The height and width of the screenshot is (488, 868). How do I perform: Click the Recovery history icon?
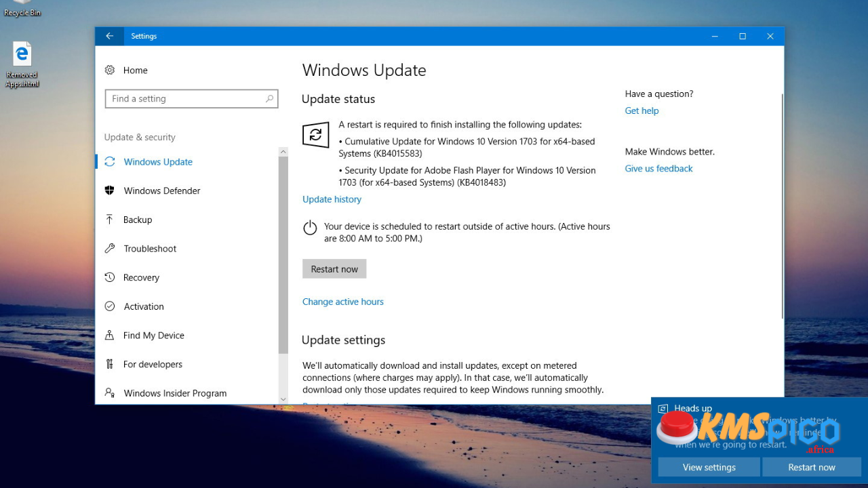(x=110, y=277)
